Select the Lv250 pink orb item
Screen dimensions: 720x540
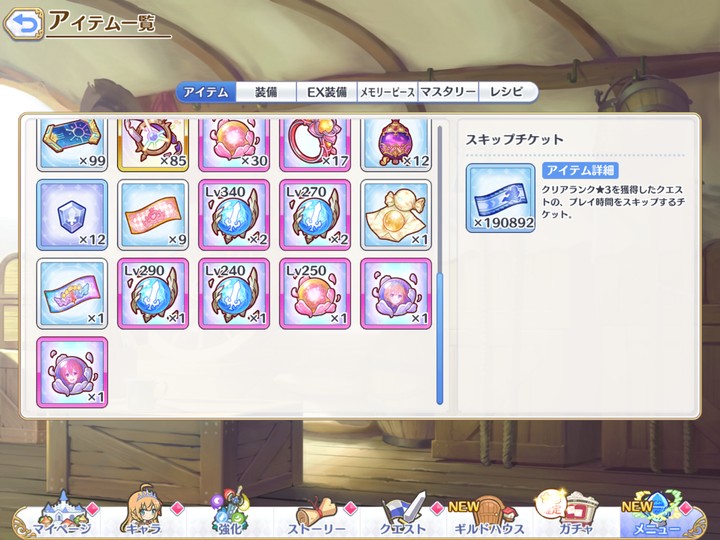coord(315,294)
